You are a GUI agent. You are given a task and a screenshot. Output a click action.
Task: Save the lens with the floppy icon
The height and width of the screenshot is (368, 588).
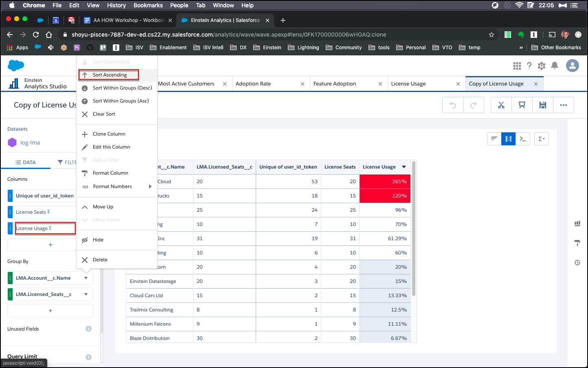(x=543, y=105)
